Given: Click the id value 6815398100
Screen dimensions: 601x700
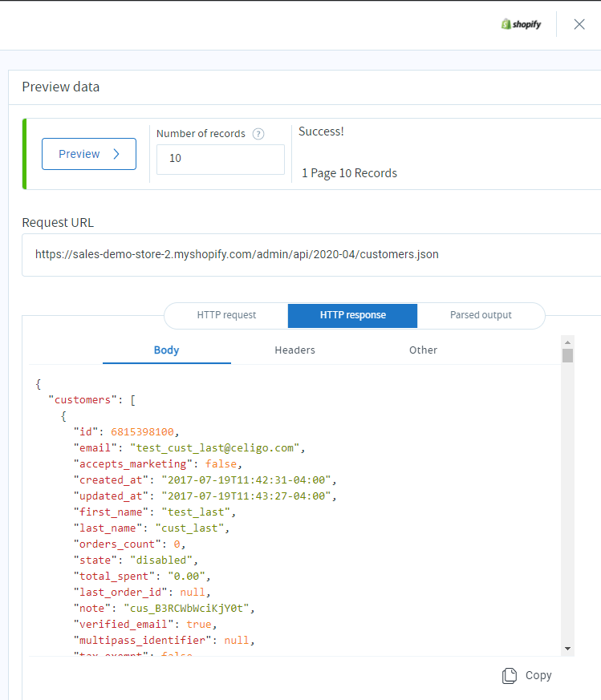Looking at the screenshot, I should click(x=142, y=432).
